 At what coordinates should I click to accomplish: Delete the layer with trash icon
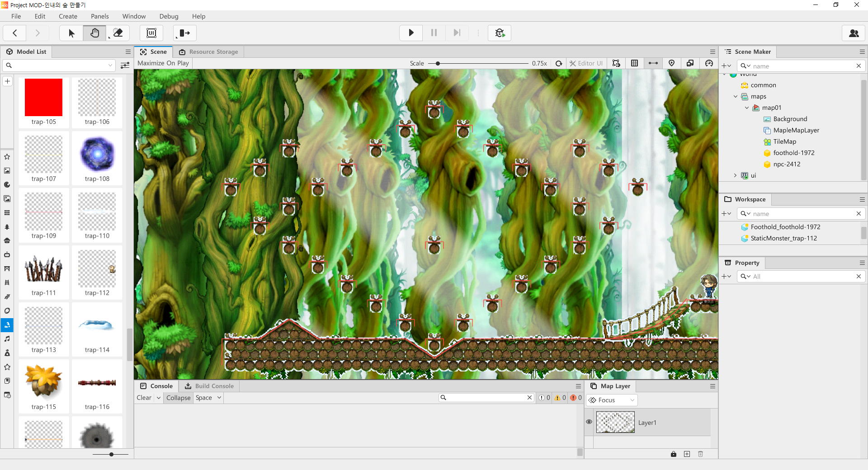pos(701,454)
